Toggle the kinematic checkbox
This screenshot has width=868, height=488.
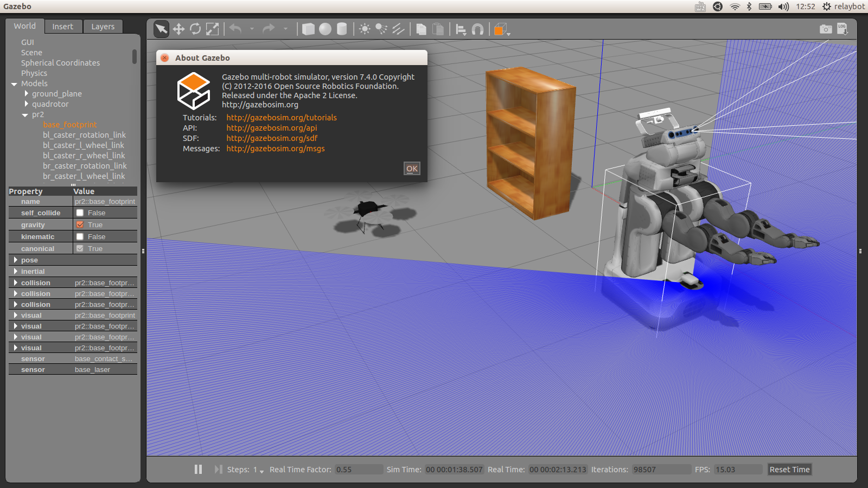pyautogui.click(x=80, y=236)
